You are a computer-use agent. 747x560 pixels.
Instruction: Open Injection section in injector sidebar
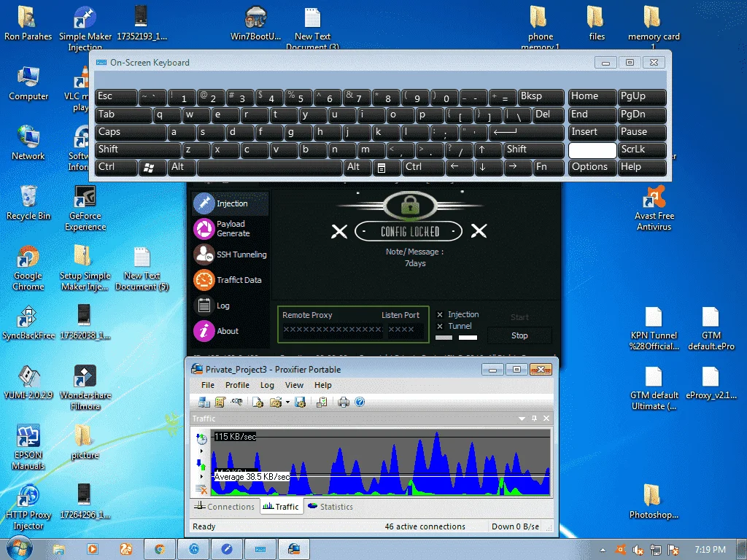pos(231,203)
